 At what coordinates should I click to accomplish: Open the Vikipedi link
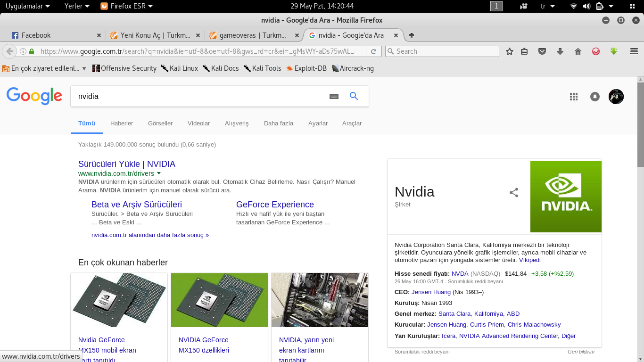(530, 260)
